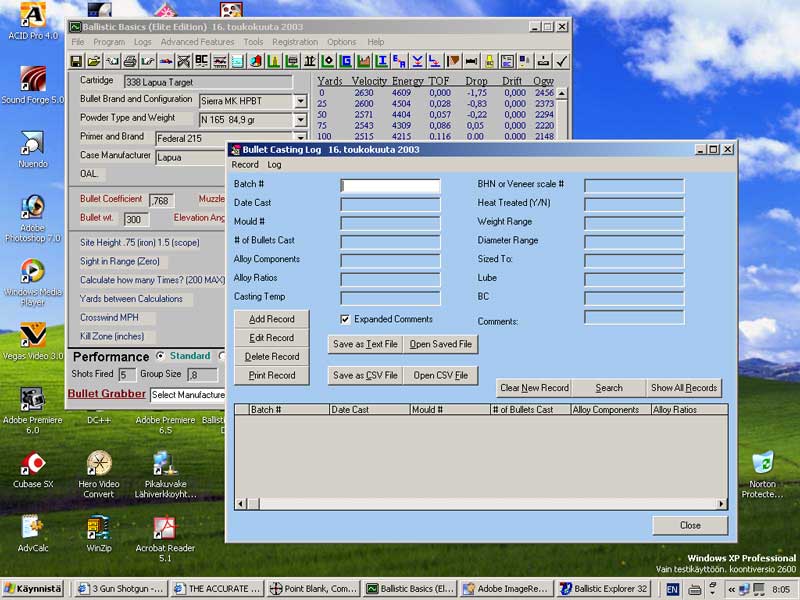Open the Advanced Features menu in Ballistic Basics

[x=197, y=42]
